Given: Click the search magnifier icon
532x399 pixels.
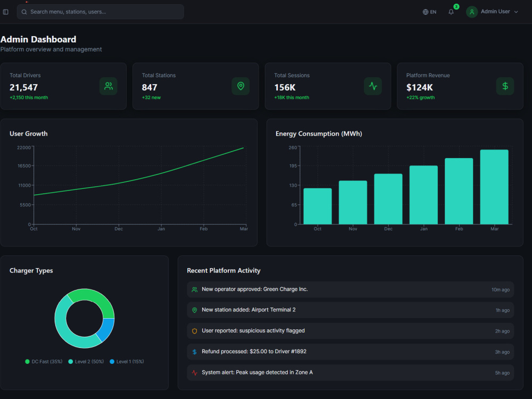Looking at the screenshot, I should point(24,12).
